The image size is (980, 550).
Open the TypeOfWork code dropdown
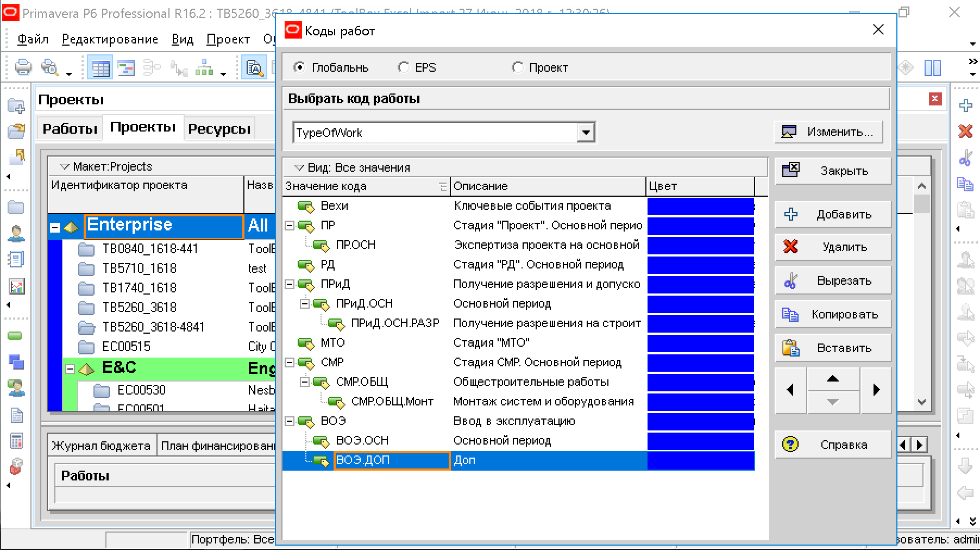[x=586, y=133]
